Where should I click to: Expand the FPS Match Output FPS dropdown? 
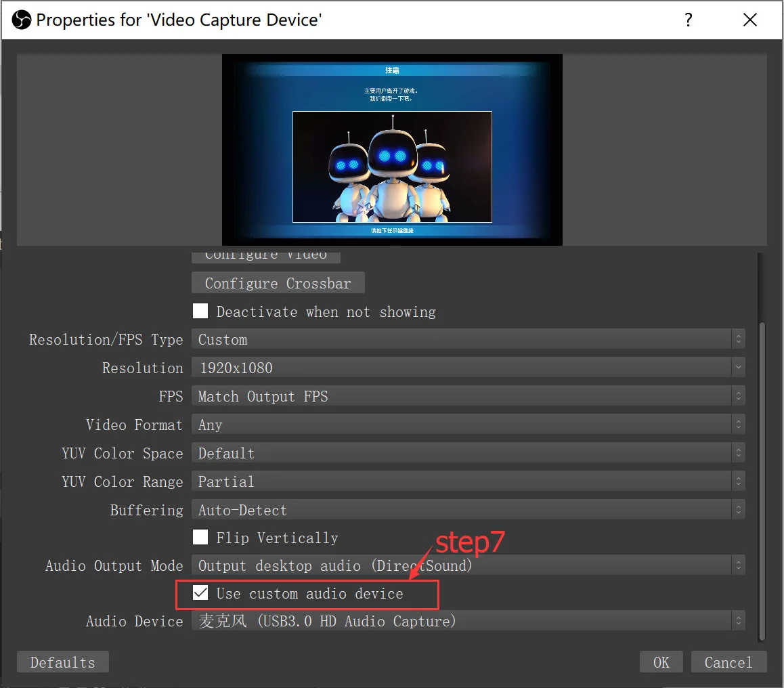(x=468, y=397)
